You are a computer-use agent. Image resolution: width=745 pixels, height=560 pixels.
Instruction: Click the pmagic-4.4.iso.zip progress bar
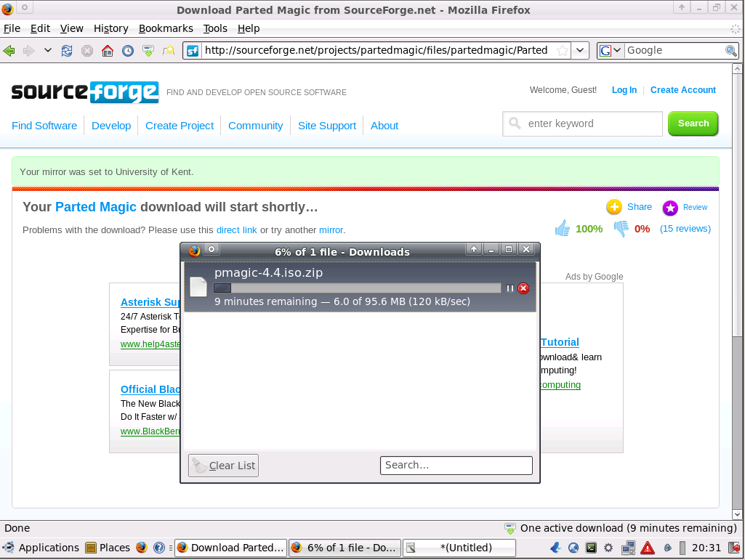358,288
